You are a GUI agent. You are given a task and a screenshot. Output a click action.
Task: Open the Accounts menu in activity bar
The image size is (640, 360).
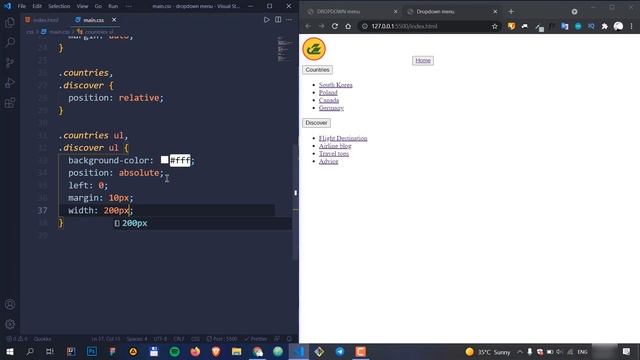(10, 304)
